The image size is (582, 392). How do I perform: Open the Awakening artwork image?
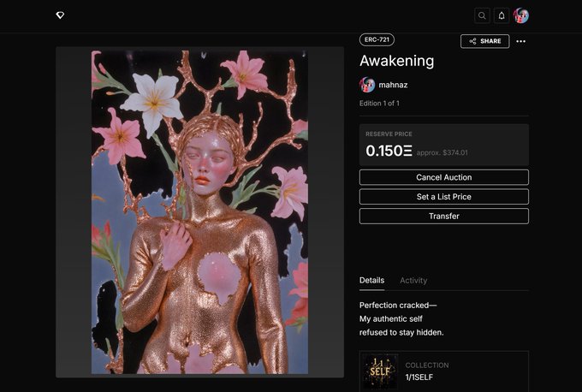pos(199,212)
